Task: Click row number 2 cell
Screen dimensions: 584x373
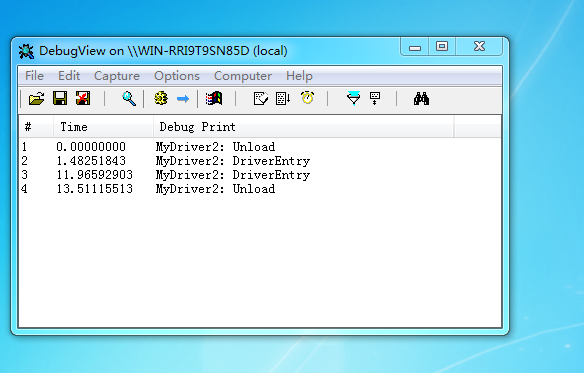Action: (x=25, y=161)
